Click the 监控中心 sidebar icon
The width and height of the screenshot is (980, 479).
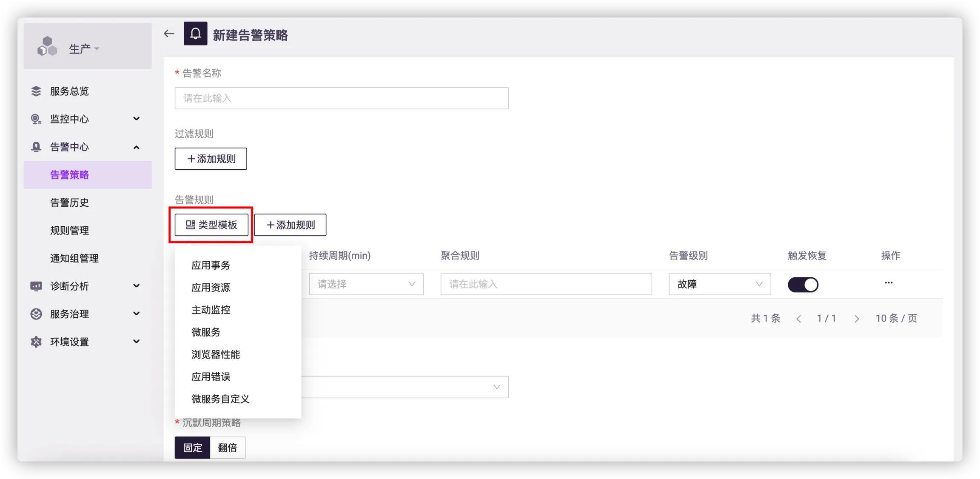pyautogui.click(x=36, y=119)
